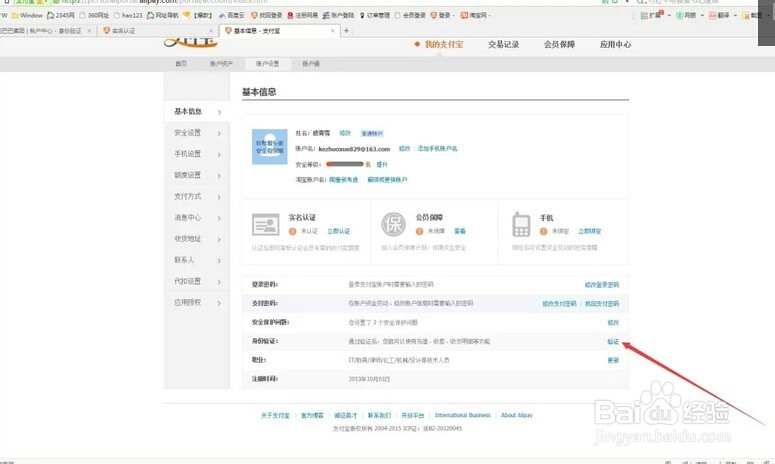Open the 订单管理 bookmark
The height and width of the screenshot is (464, 775).
[375, 15]
